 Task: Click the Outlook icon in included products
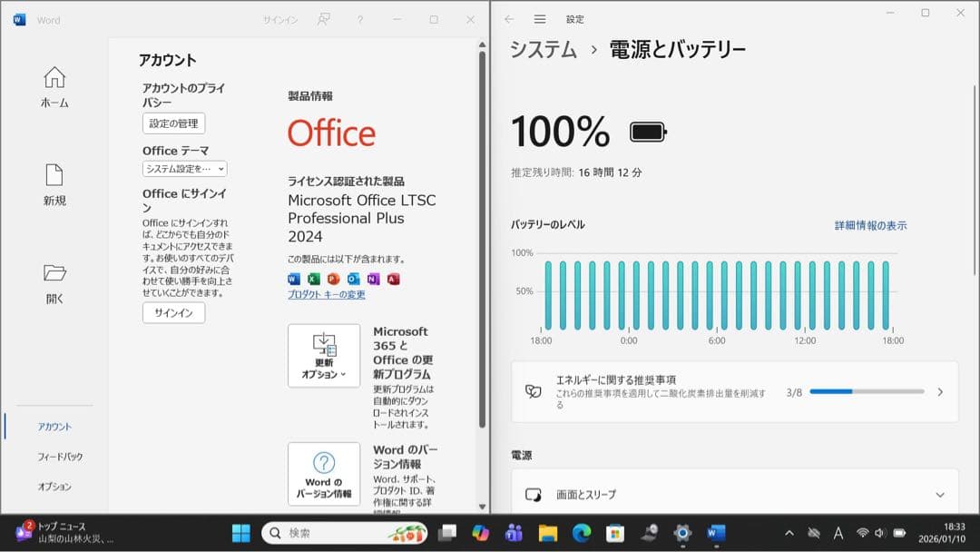click(354, 279)
